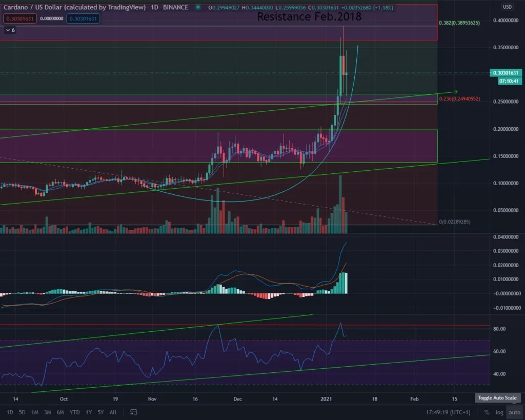Select the 1M date range
Image resolution: width=525 pixels, height=420 pixels.
[x=35, y=412]
